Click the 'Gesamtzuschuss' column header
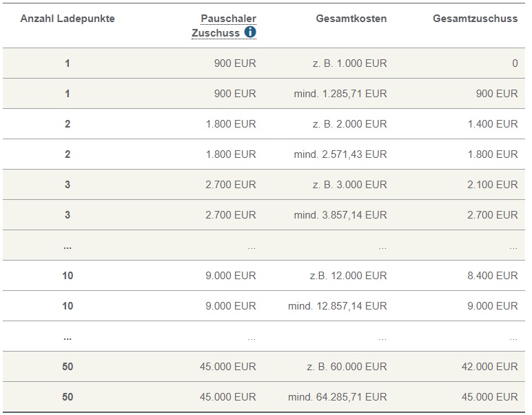Screen dimensions: 532x415 click(475, 19)
